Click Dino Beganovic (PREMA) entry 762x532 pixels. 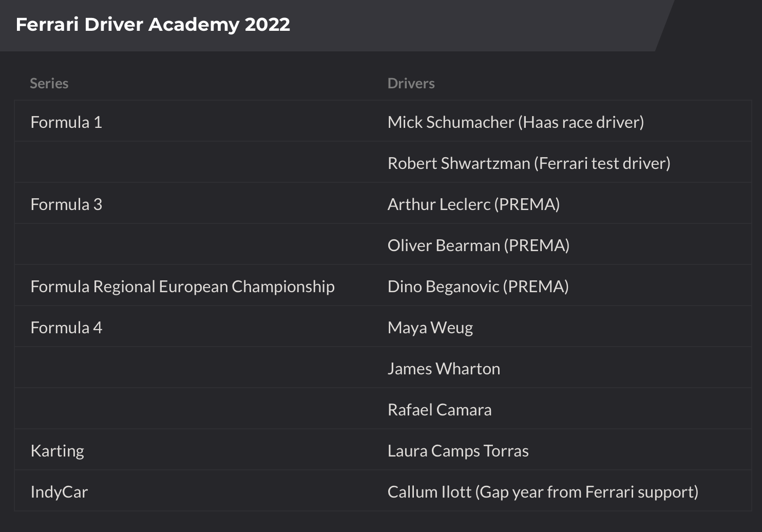478,287
